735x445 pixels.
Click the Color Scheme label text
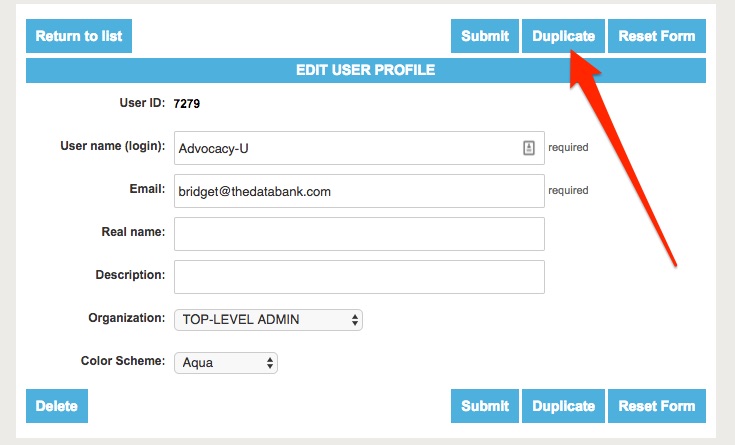(123, 361)
